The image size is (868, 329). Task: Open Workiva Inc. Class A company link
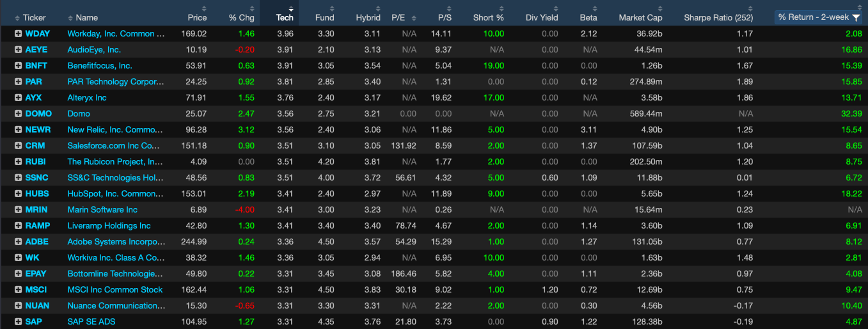116,257
